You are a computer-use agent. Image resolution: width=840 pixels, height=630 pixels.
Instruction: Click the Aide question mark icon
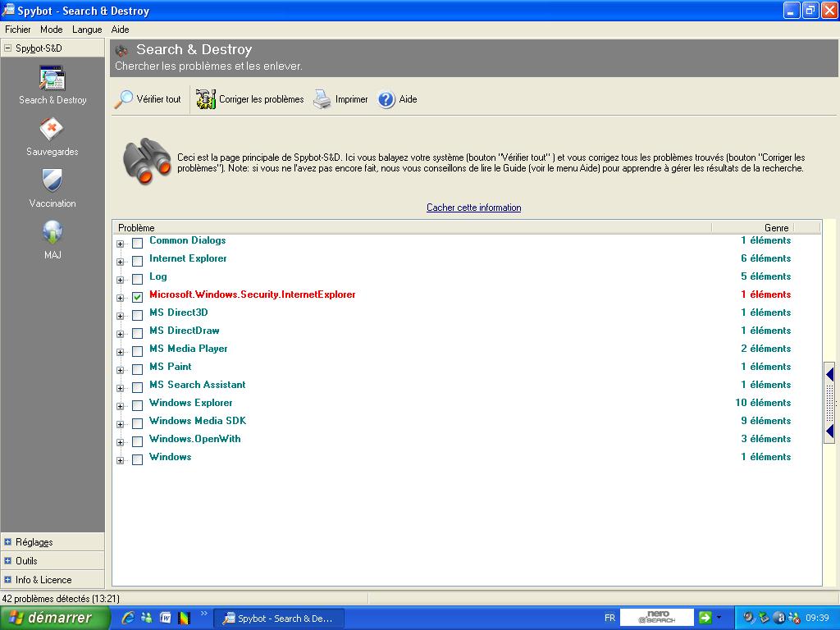[386, 99]
